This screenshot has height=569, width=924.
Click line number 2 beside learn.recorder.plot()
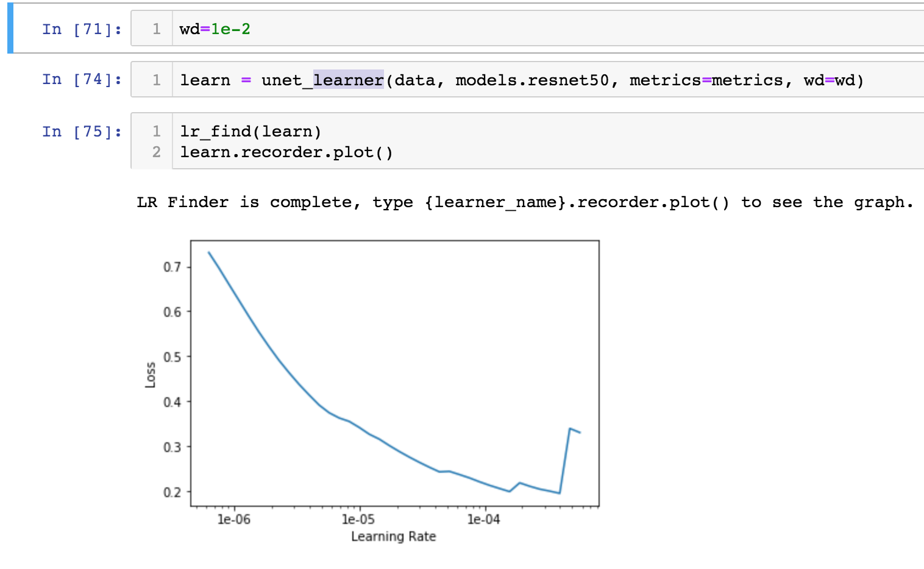pos(156,152)
